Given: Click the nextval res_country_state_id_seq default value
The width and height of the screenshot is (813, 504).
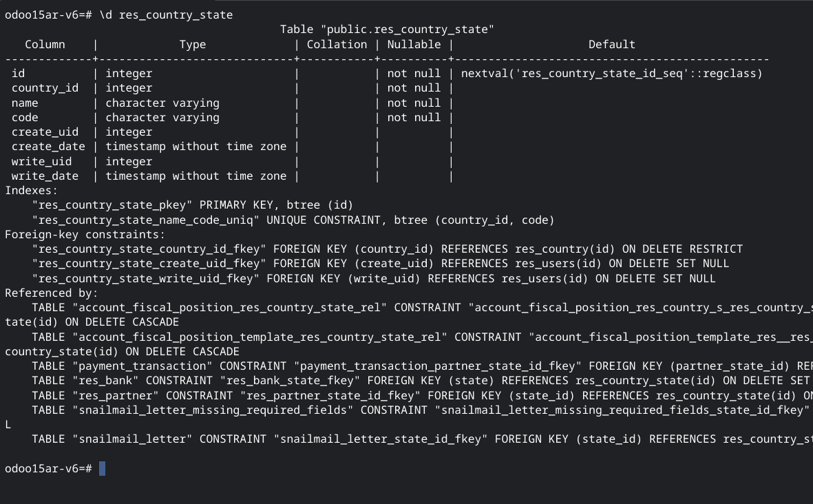Looking at the screenshot, I should 612,74.
